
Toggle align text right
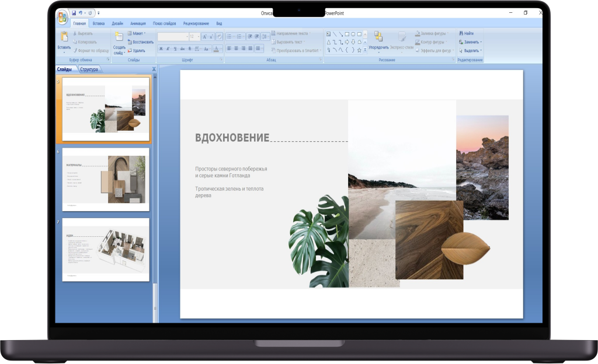click(x=244, y=48)
